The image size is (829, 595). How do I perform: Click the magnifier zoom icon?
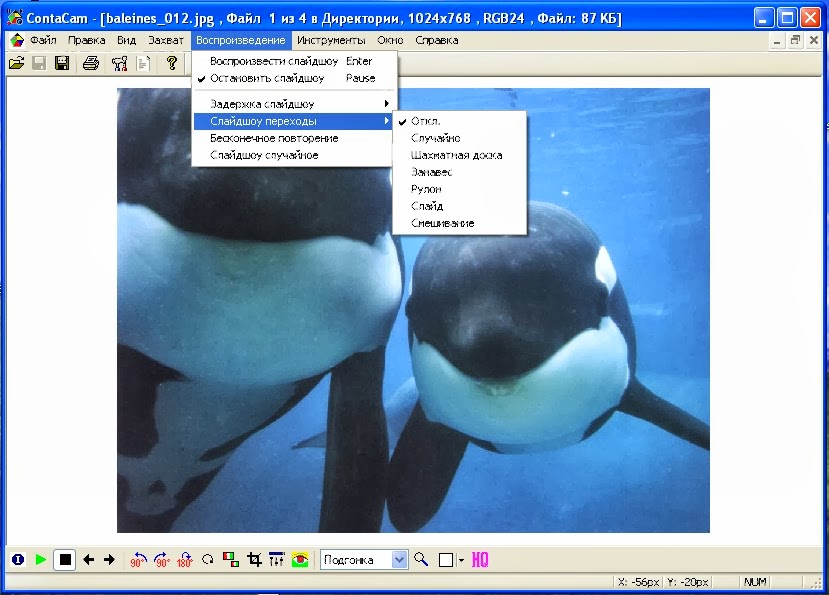coord(421,559)
